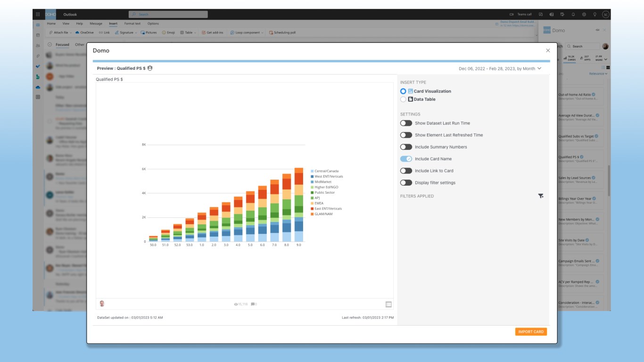Open Outlook Files paperclip sidebar icon
Screen dimensions: 644x362
[38, 56]
